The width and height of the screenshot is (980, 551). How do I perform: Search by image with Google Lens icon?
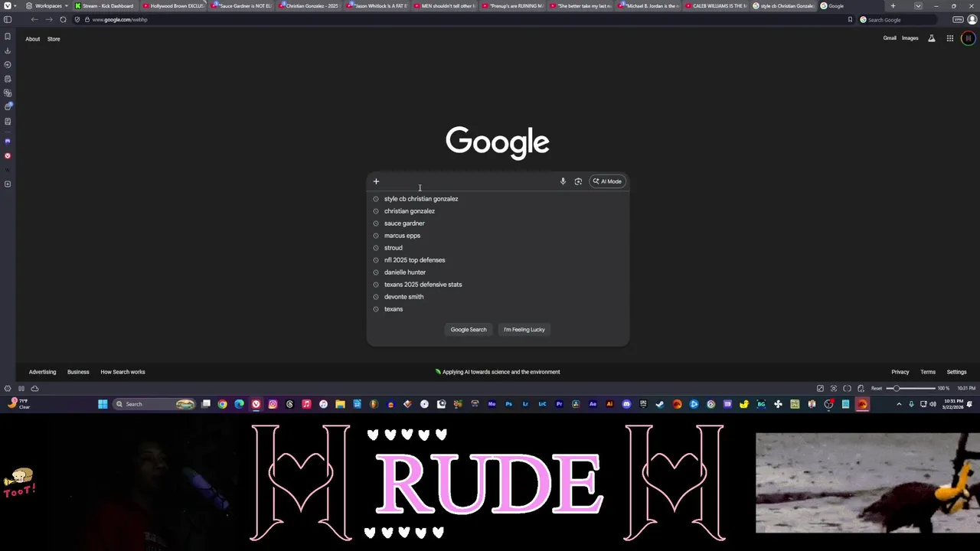point(578,181)
